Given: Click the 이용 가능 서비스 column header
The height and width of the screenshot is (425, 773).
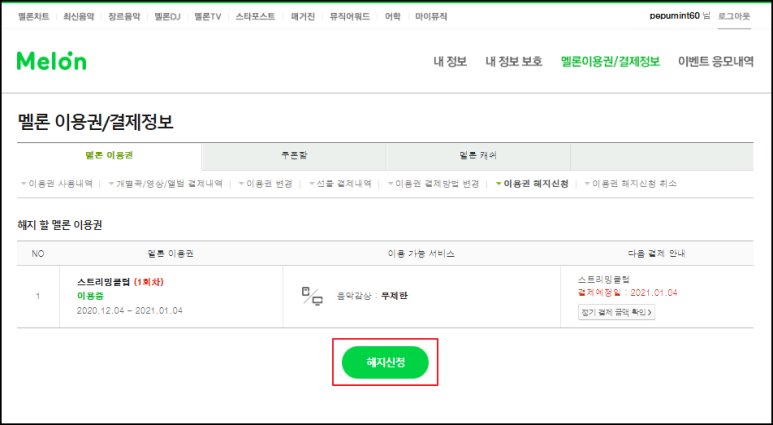Looking at the screenshot, I should point(421,253).
